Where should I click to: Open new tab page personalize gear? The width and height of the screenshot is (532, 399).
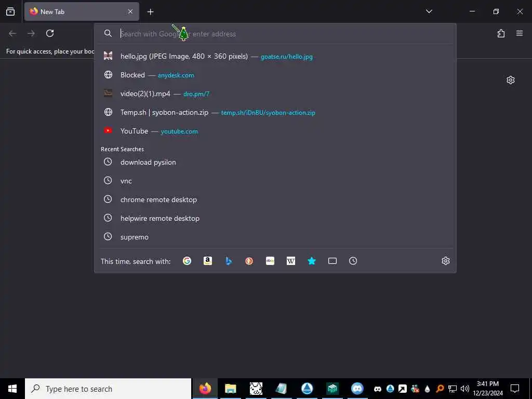click(511, 80)
